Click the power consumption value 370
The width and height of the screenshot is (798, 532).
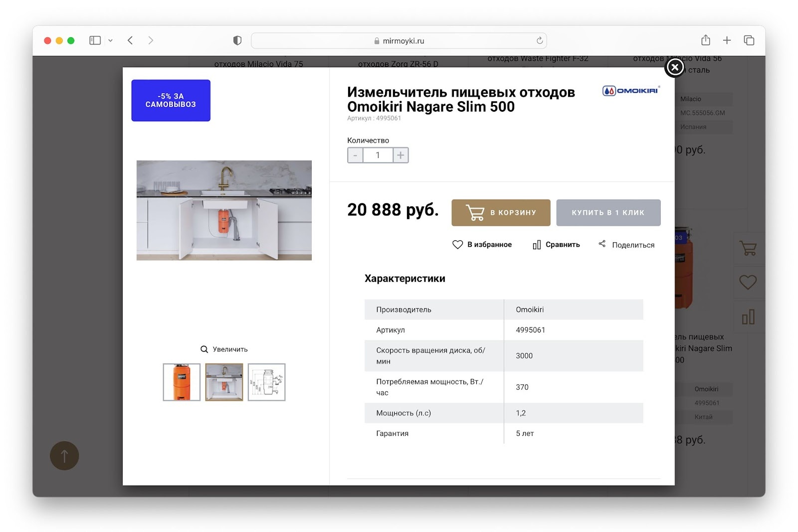pyautogui.click(x=522, y=387)
